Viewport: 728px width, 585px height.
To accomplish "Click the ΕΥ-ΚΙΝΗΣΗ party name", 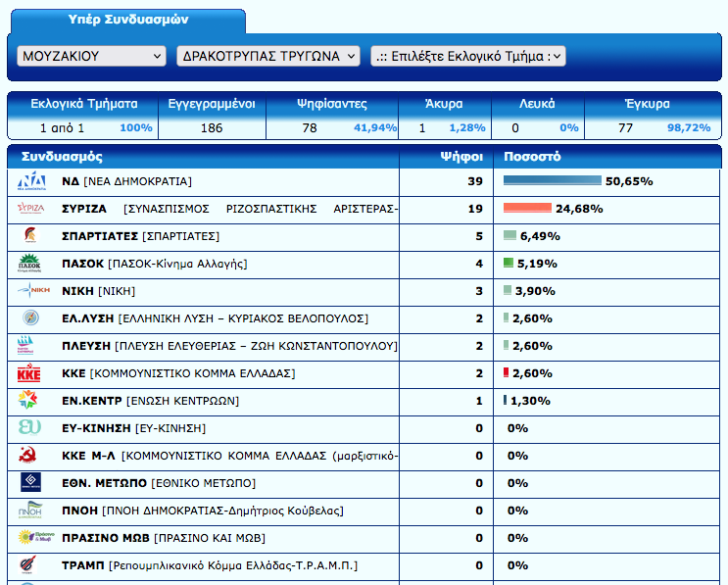I will (96, 428).
